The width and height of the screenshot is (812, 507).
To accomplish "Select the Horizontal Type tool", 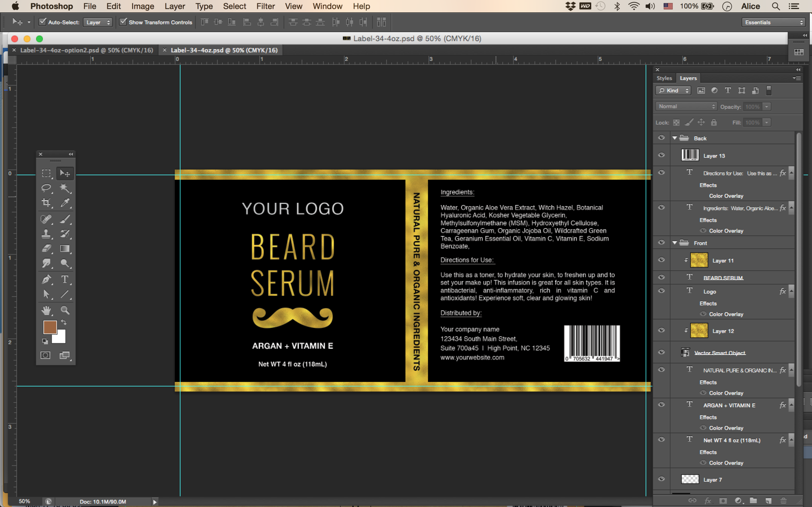I will (65, 279).
